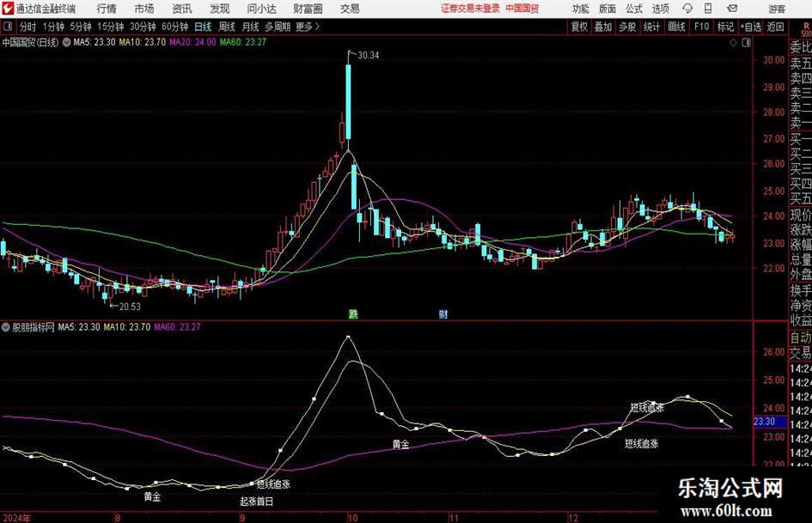Image resolution: width=812 pixels, height=523 pixels.
Task: Click the 叠加 overlay button
Action: click(603, 27)
